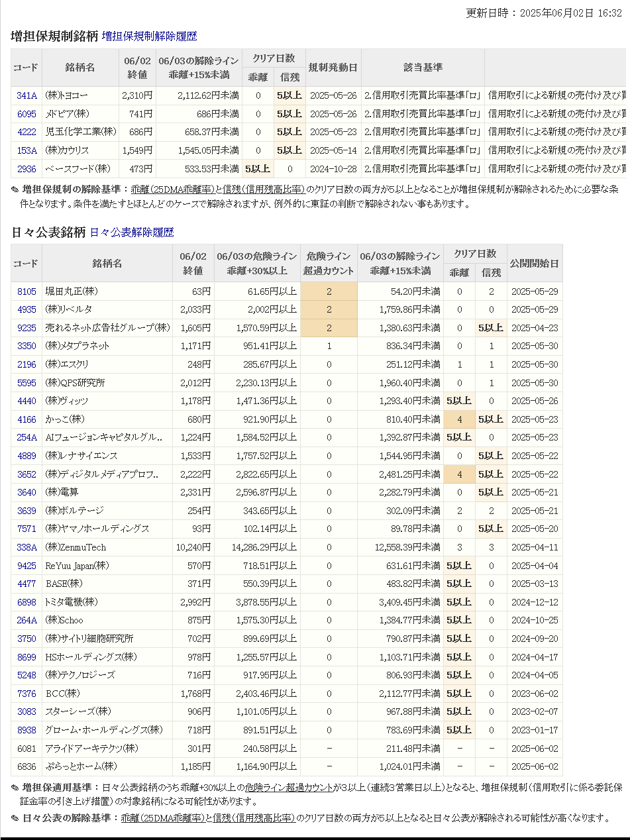
Task: Click the アライドアーキテクツ company name cell
Action: point(92,748)
